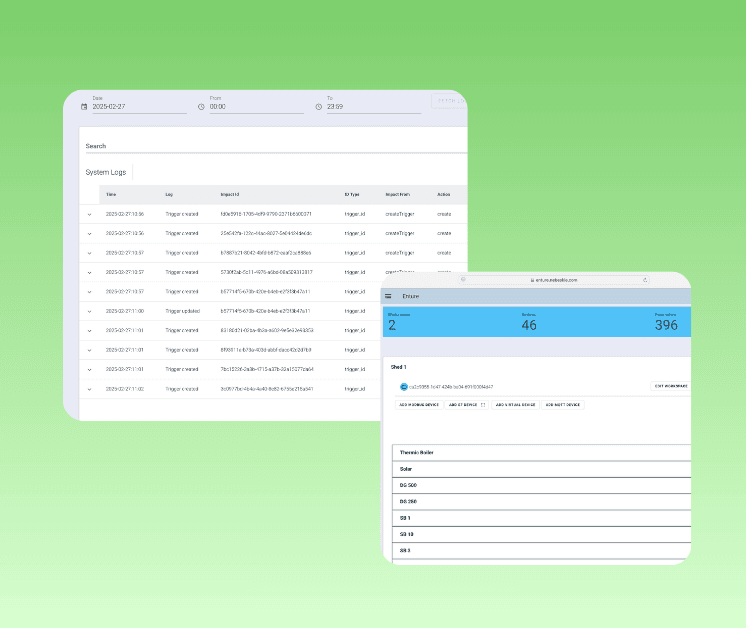
Task: Click the icon left of the browser address bar
Action: (x=462, y=280)
